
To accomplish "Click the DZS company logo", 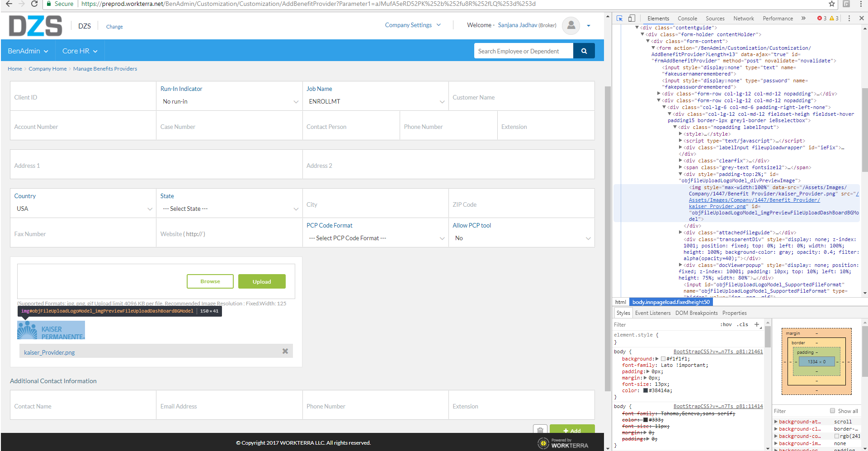I will point(35,25).
